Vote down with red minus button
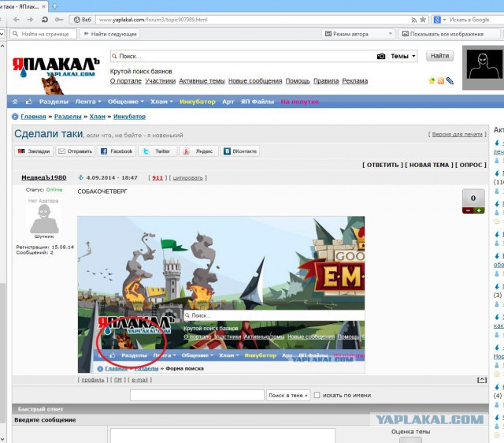504x443 pixels. click(468, 210)
